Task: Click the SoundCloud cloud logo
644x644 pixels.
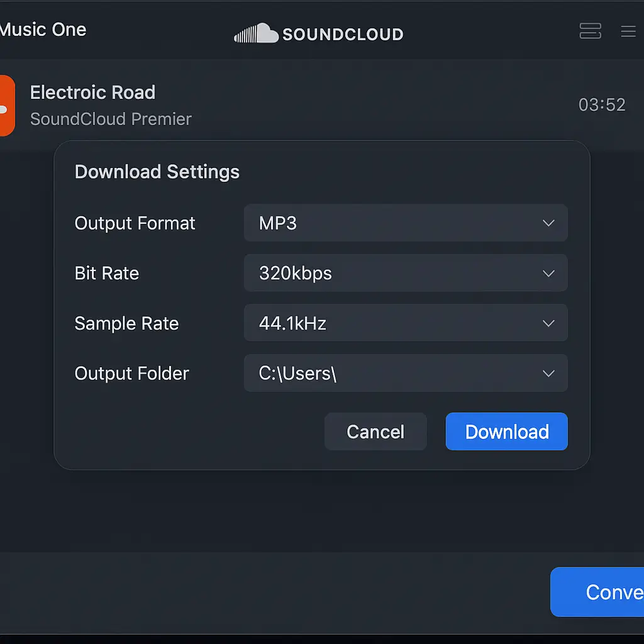Action: [256, 33]
